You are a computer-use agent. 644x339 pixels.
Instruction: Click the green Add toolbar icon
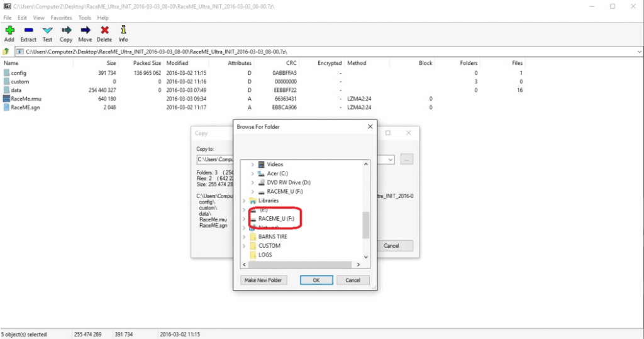click(9, 30)
